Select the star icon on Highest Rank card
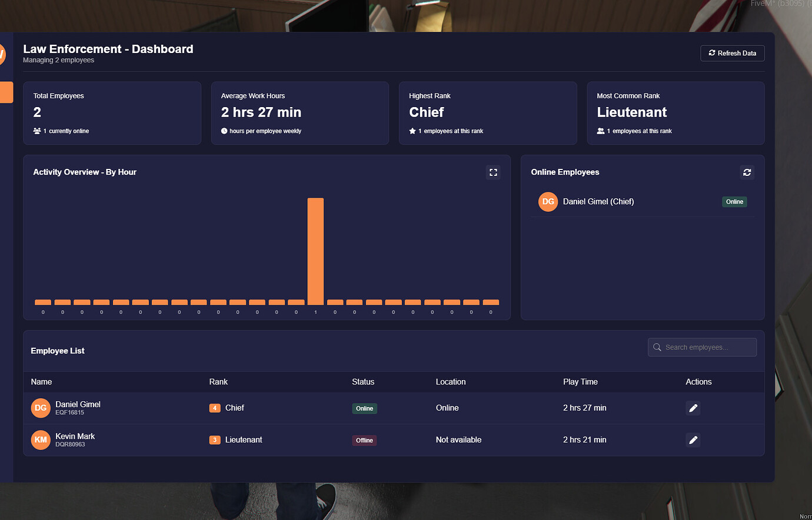The height and width of the screenshot is (520, 812). point(412,131)
